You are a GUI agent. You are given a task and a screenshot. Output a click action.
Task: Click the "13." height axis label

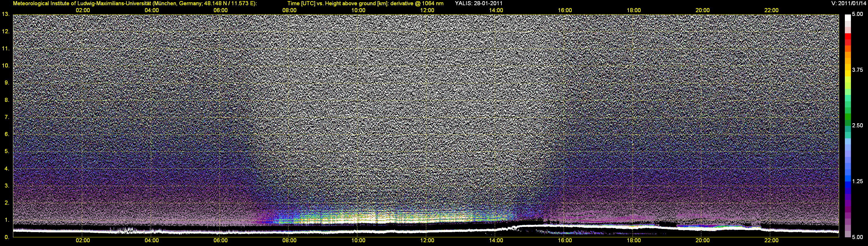[6, 14]
